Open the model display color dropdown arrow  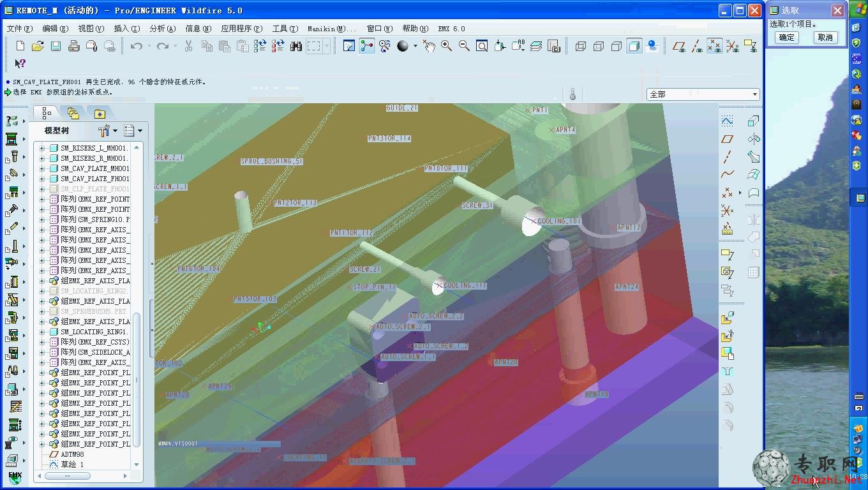click(x=415, y=46)
